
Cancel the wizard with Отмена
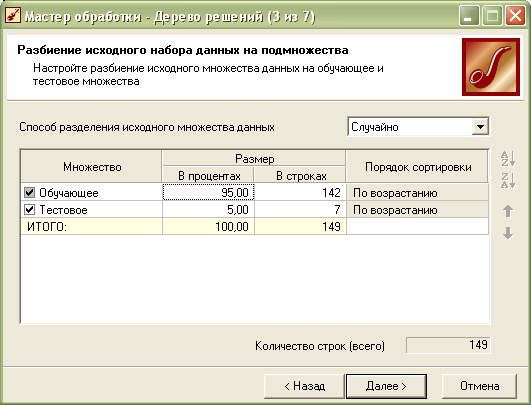click(479, 386)
